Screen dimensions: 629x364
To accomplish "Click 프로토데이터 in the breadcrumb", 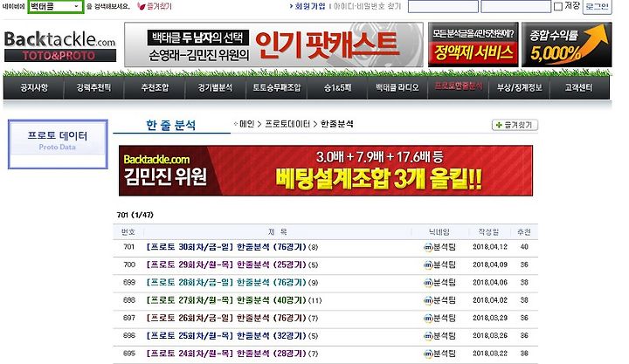I will coord(287,124).
